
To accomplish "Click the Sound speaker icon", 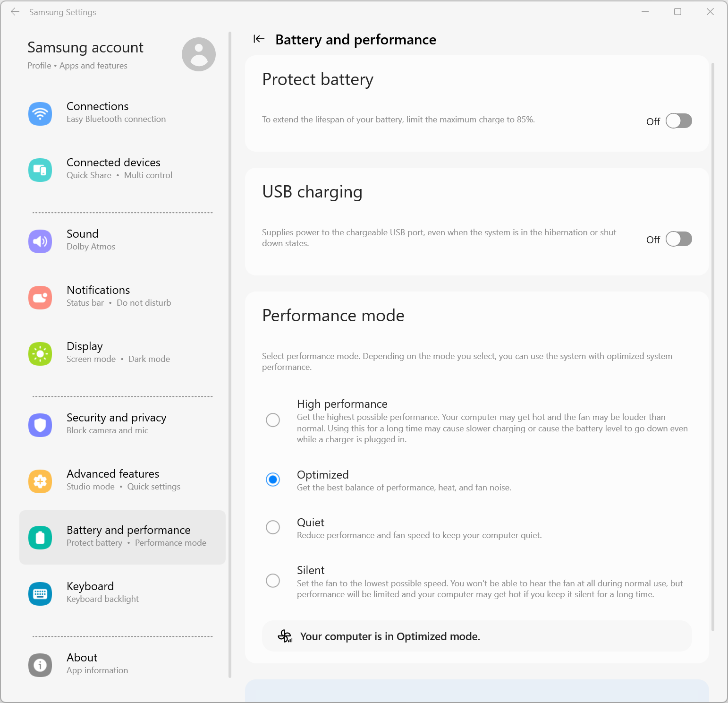I will point(40,241).
